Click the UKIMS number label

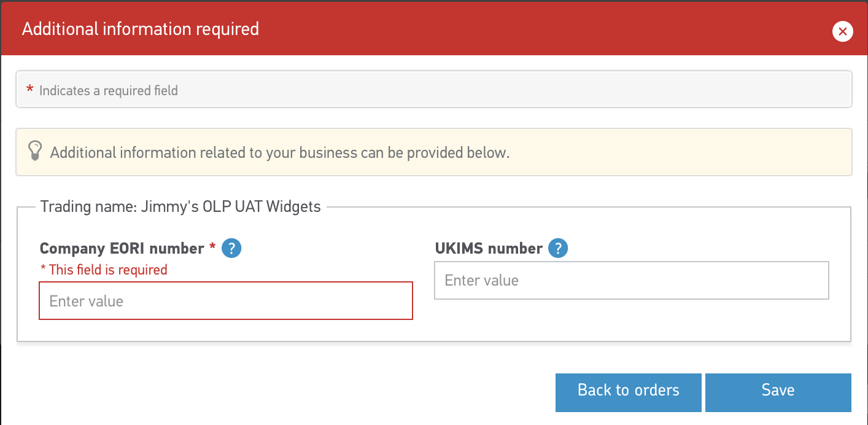click(489, 249)
